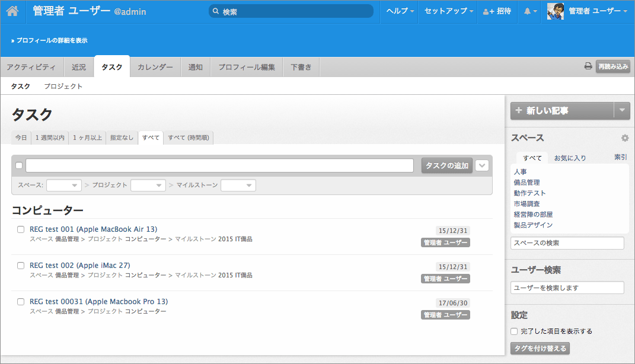635x364 pixels.
Task: Enable 完了した項目を表示する checkbox
Action: (x=514, y=331)
